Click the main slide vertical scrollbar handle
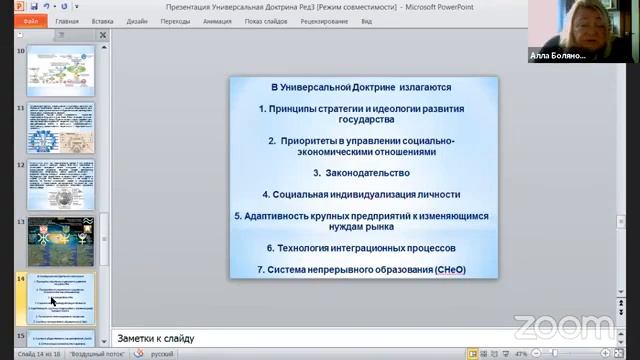Image resolution: width=640 pixels, height=360 pixels. 620,222
